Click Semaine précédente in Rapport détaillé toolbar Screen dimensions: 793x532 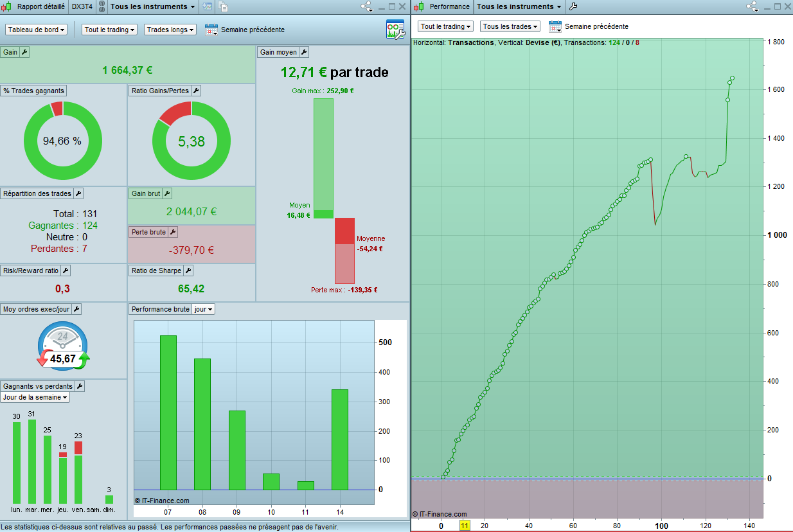253,30
